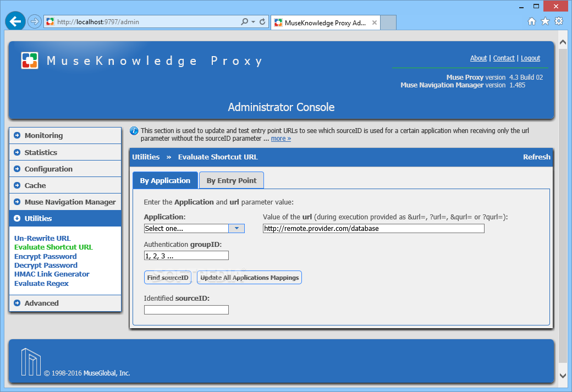Expand the Cache sidebar section
This screenshot has width=572, height=392.
pos(65,185)
